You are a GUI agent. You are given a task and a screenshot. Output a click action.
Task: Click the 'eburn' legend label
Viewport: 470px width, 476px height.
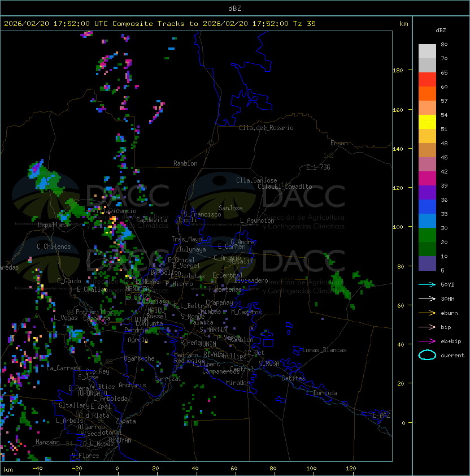(449, 313)
